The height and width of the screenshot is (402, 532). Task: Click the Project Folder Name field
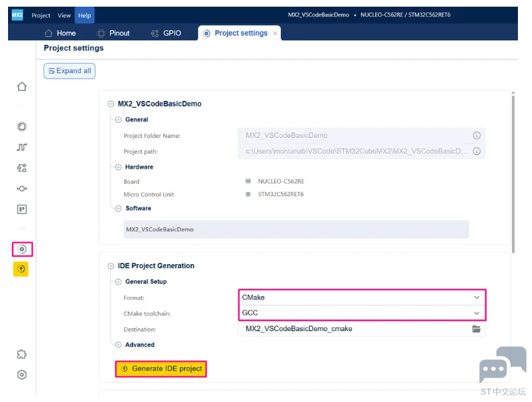[361, 135]
